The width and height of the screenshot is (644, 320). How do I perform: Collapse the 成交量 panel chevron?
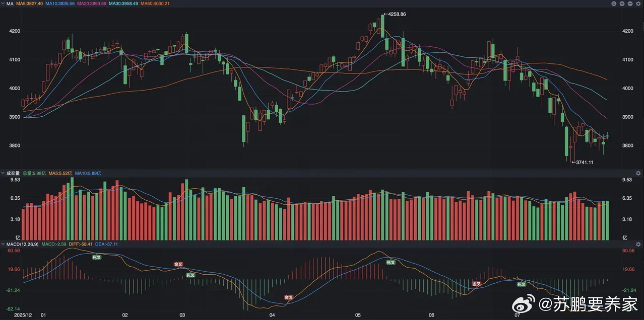(x=3, y=173)
